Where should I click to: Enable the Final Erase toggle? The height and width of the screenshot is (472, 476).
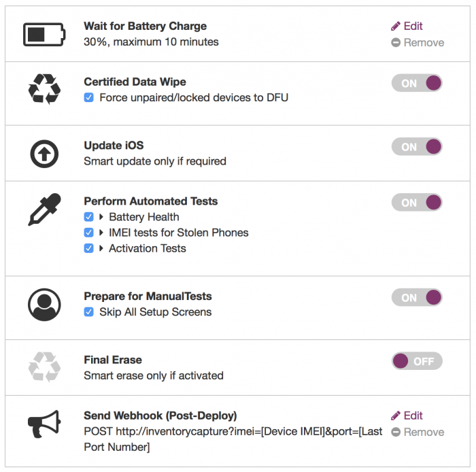click(417, 361)
